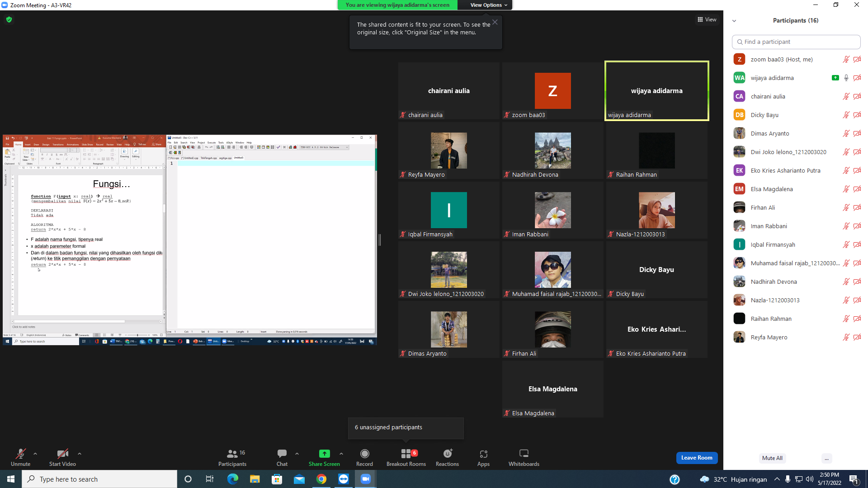
Task: Open the Tools menu in Dev-C++
Action: coord(221,142)
